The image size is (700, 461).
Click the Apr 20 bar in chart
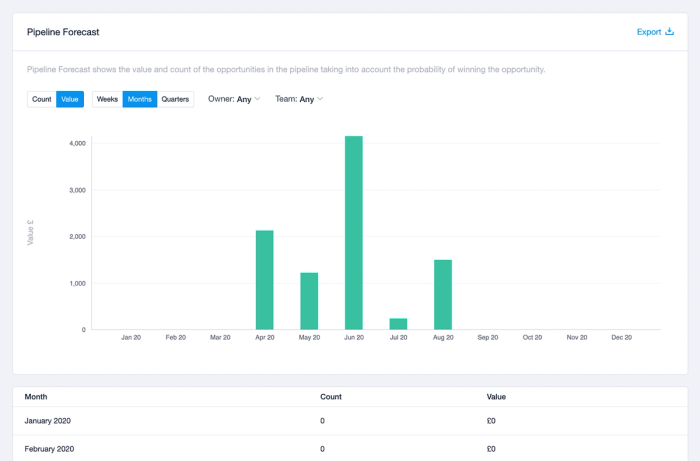pyautogui.click(x=265, y=280)
